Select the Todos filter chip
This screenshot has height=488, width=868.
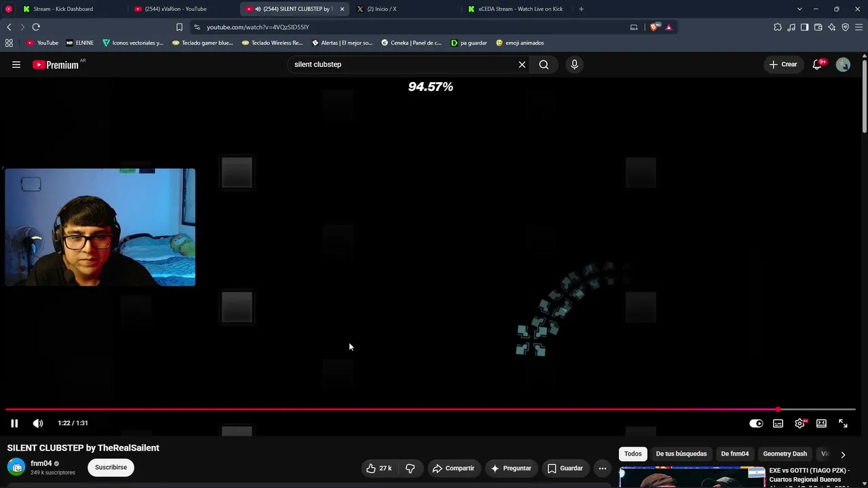click(633, 453)
